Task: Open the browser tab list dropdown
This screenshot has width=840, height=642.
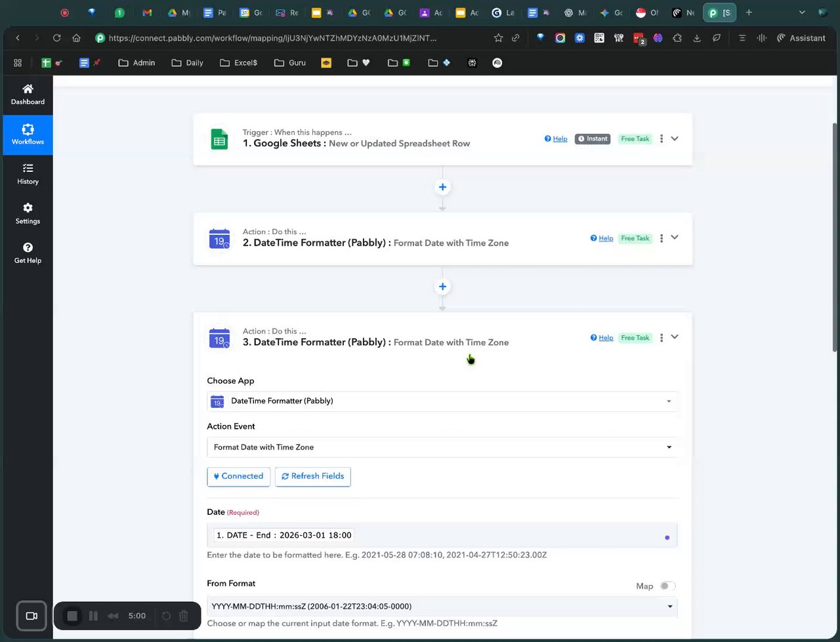Action: (x=802, y=12)
